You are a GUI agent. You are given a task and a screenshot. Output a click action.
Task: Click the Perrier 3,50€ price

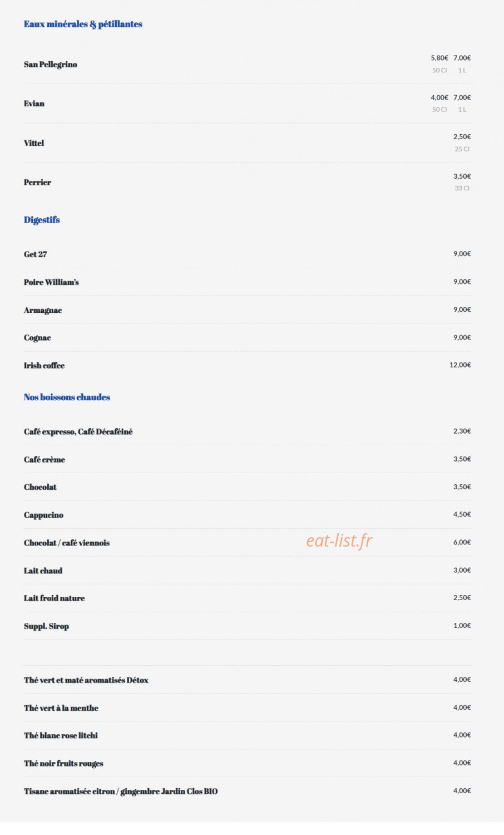pyautogui.click(x=462, y=176)
